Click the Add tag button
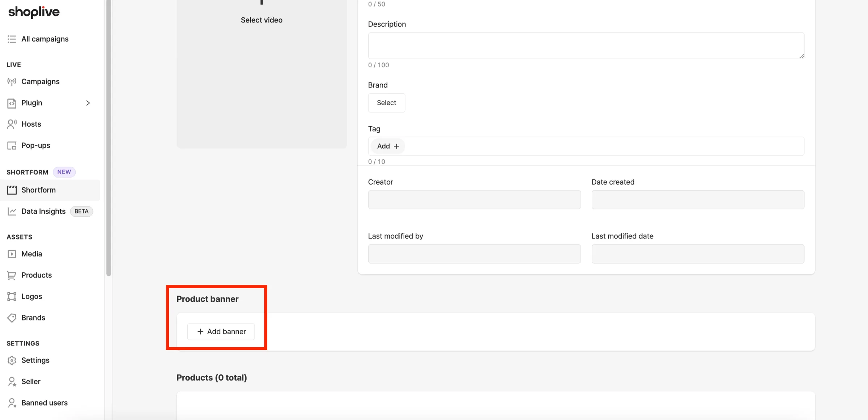The width and height of the screenshot is (868, 420). (x=388, y=146)
